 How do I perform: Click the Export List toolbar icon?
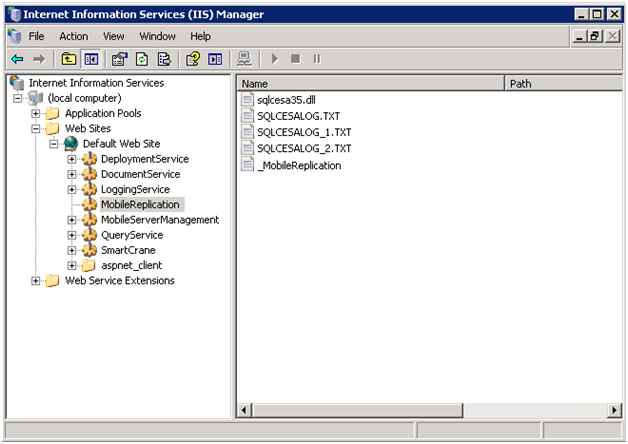pos(163,59)
